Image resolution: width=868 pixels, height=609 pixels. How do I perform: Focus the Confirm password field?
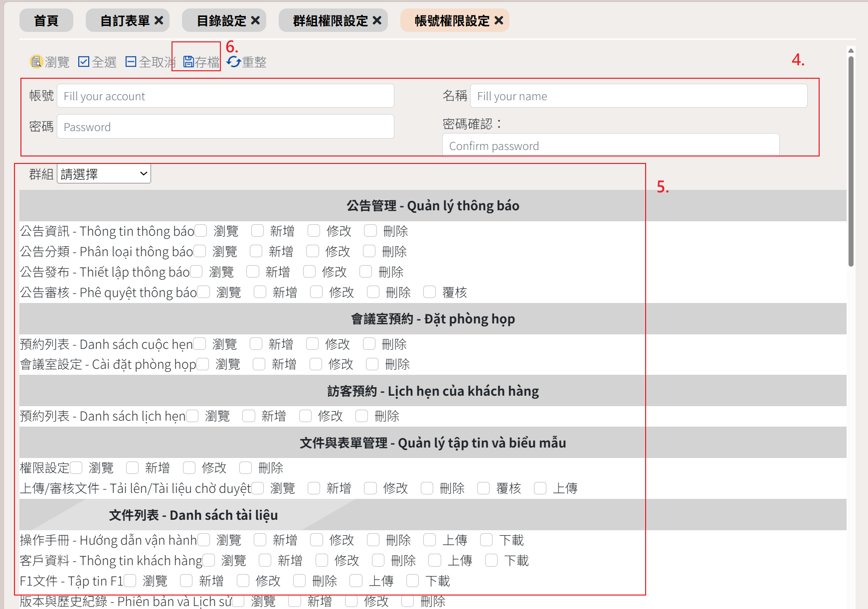610,146
